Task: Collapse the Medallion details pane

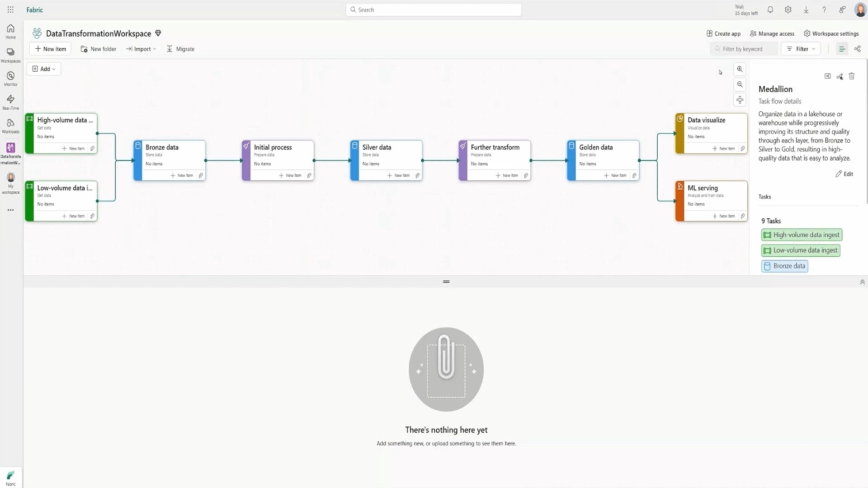Action: point(827,76)
